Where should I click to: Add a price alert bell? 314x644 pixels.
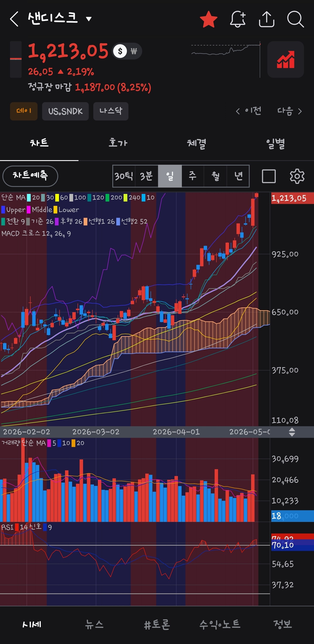[x=238, y=19]
